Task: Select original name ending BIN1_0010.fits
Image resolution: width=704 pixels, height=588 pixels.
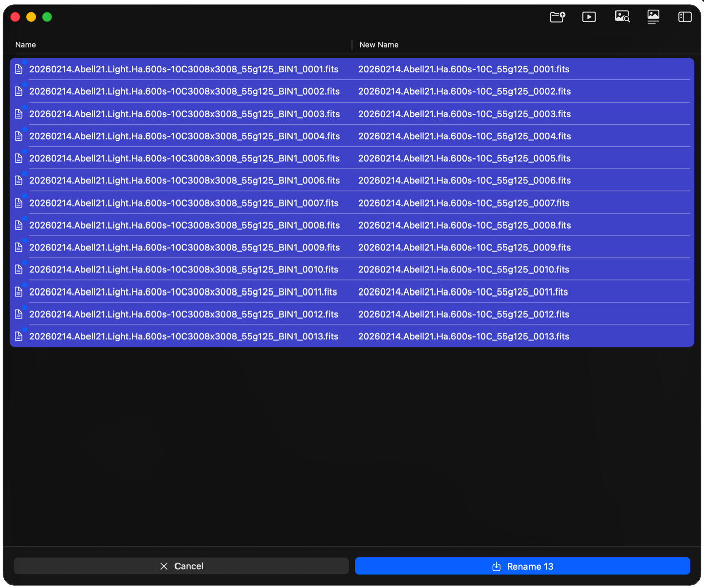Action: coord(184,269)
